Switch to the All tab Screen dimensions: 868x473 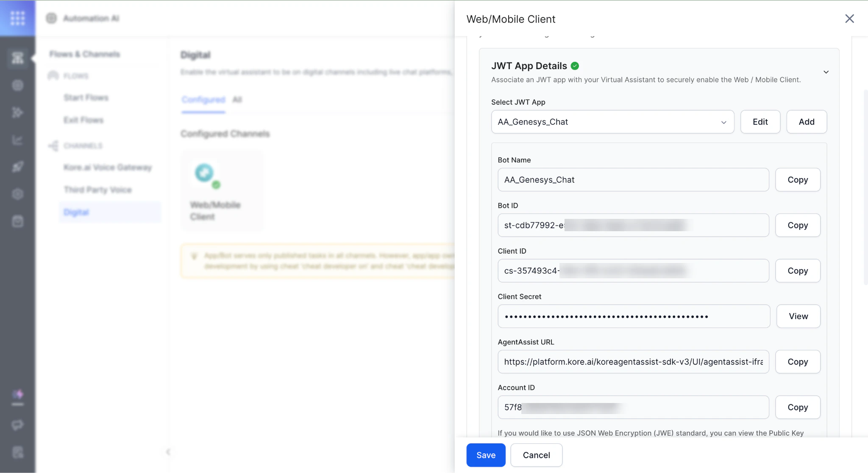pyautogui.click(x=237, y=100)
